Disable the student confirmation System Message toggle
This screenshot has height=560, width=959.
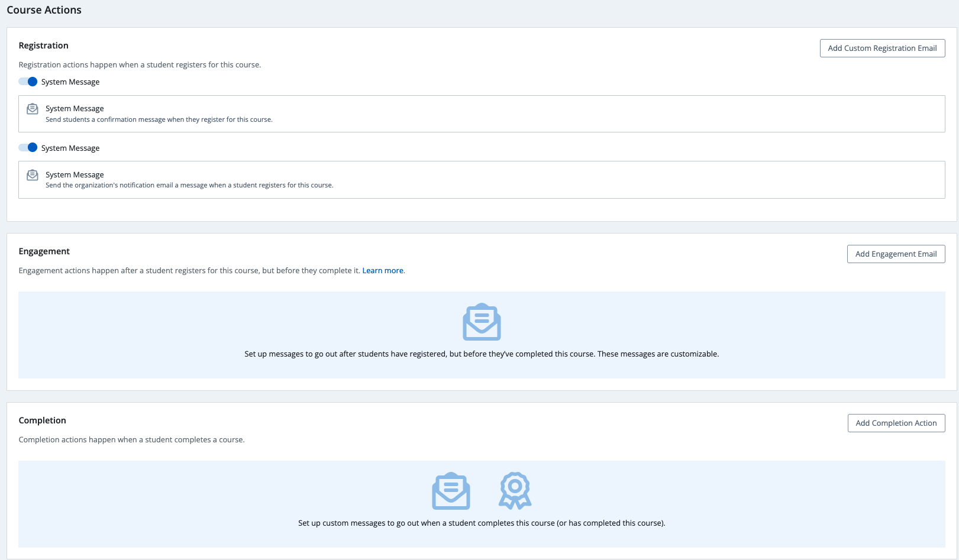pos(28,82)
